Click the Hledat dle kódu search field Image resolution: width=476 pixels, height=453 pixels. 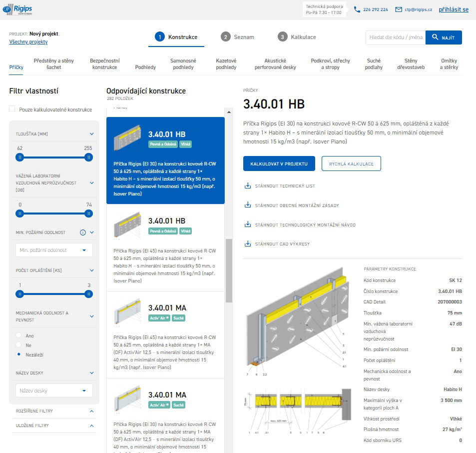(395, 37)
